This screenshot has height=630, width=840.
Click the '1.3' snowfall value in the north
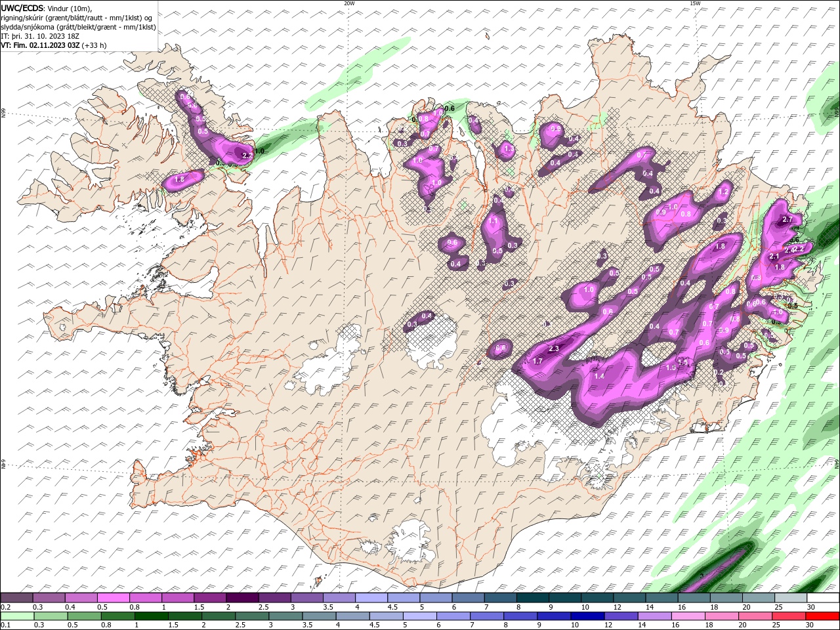509,150
